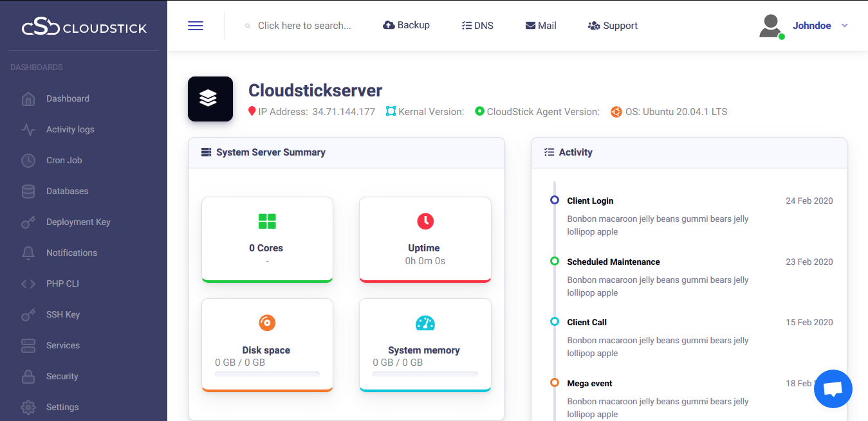The image size is (868, 421).
Task: Open Cron Job from the sidebar
Action: (64, 160)
